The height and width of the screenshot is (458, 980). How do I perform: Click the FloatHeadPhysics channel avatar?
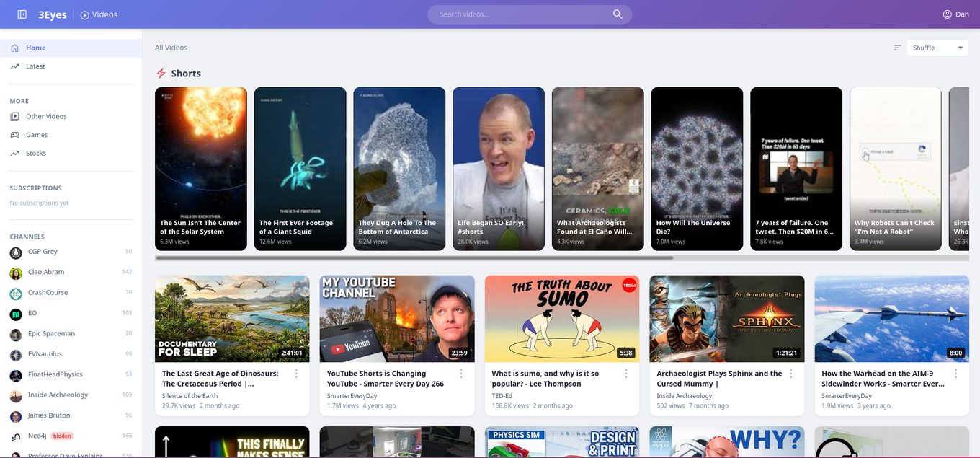(x=16, y=375)
